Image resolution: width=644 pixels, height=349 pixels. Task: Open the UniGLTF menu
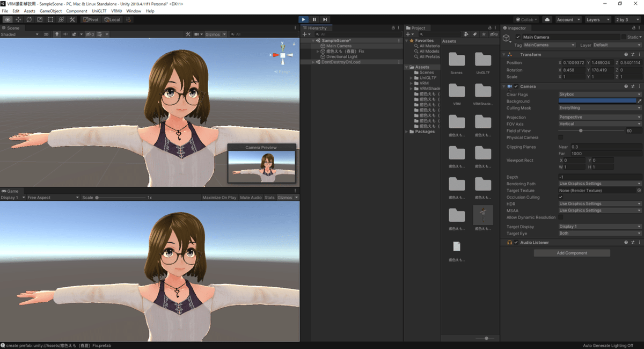[x=99, y=11]
